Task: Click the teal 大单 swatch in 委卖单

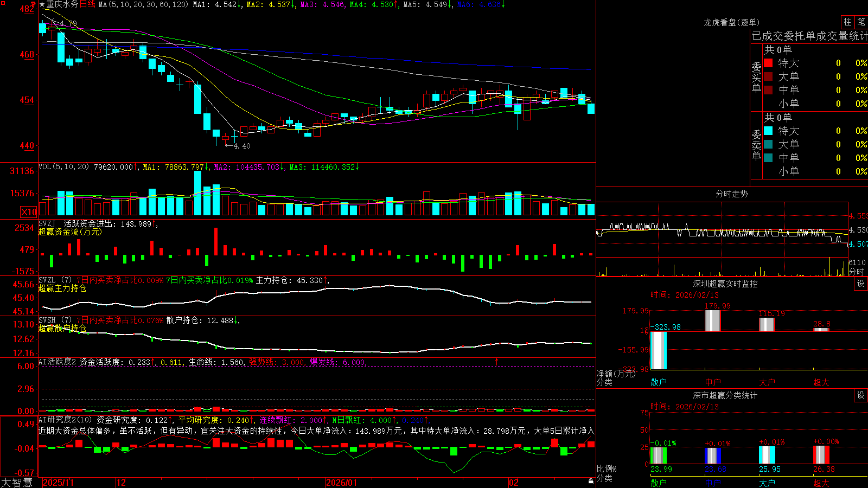Action: (x=768, y=144)
